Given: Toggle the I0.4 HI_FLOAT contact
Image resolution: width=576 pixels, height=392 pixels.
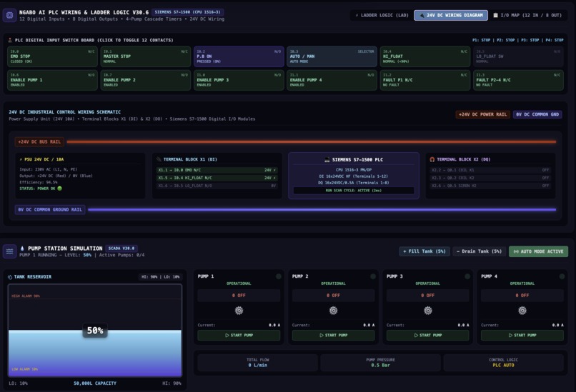Looking at the screenshot, I should pyautogui.click(x=425, y=56).
